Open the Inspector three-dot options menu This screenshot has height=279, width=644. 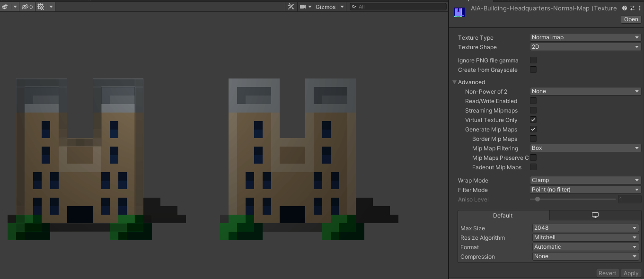(639, 8)
